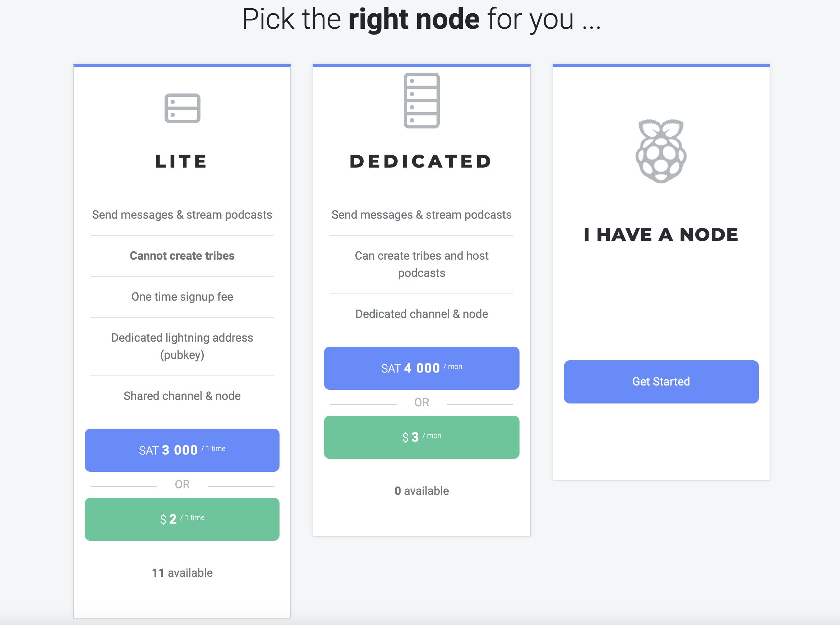
Task: Click the Dedicated plan server rack icon
Action: [421, 100]
